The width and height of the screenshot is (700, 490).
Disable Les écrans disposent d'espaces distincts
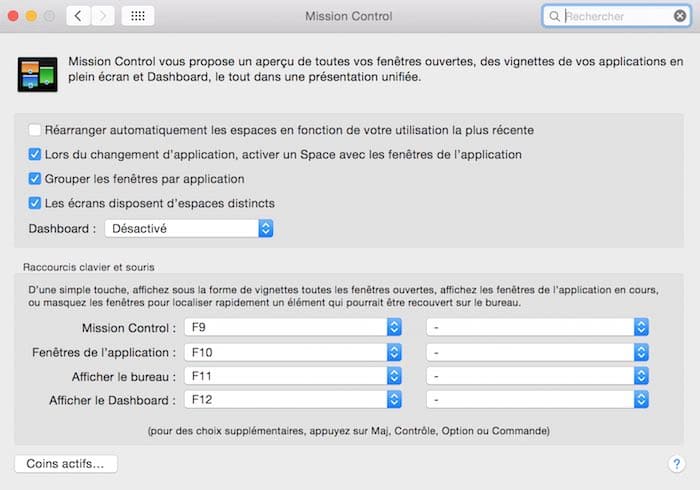pyautogui.click(x=34, y=203)
